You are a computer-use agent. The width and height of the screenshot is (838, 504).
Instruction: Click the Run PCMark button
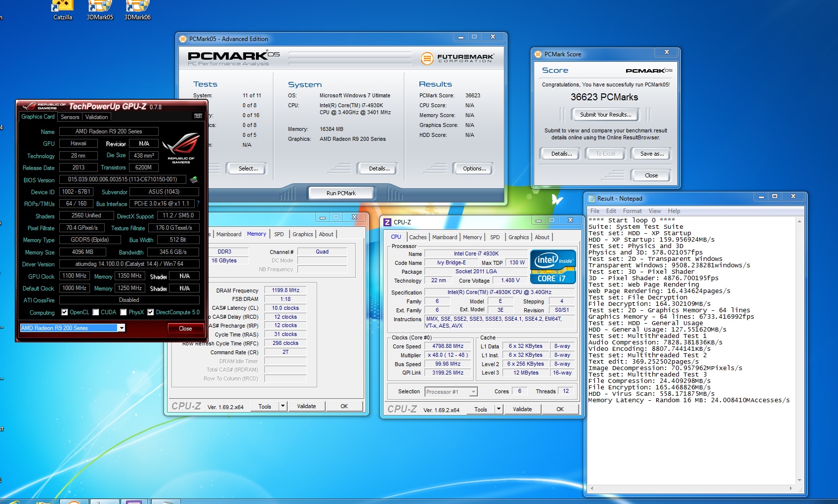pyautogui.click(x=341, y=193)
